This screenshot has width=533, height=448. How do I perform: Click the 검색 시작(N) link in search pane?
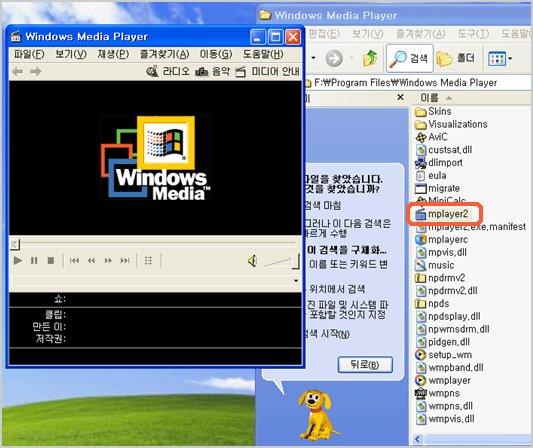coord(327,334)
